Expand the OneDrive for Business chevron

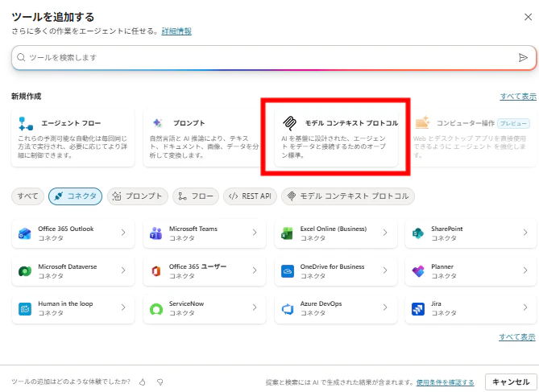[x=385, y=270]
